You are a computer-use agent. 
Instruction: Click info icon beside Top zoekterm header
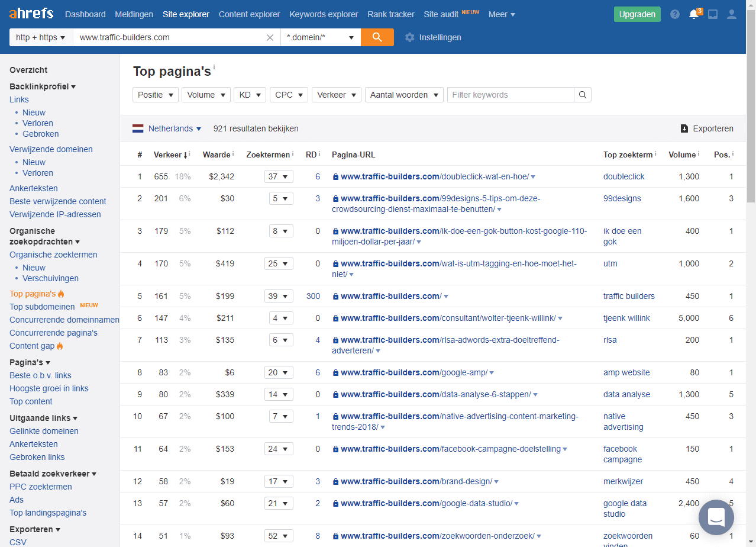tap(656, 154)
